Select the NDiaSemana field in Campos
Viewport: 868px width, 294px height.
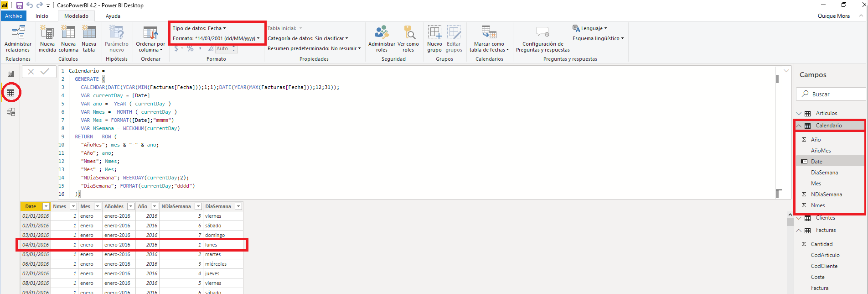point(826,194)
